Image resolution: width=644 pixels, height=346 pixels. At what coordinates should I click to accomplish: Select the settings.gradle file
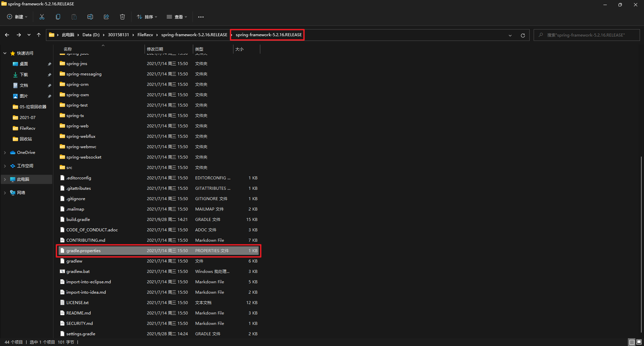click(159, 334)
